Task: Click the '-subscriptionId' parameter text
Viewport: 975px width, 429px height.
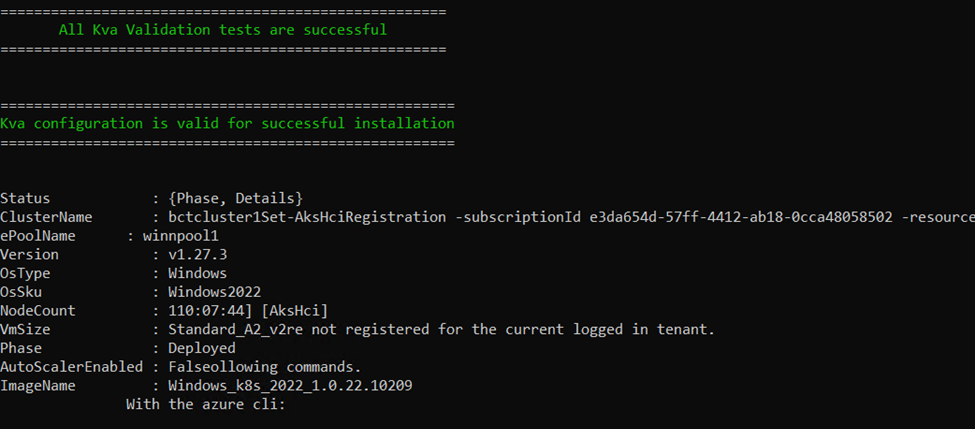Action: (x=517, y=217)
